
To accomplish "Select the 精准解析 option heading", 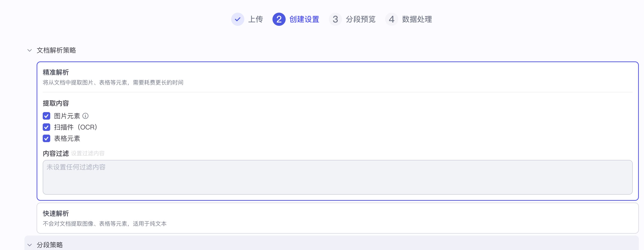I will click(56, 72).
